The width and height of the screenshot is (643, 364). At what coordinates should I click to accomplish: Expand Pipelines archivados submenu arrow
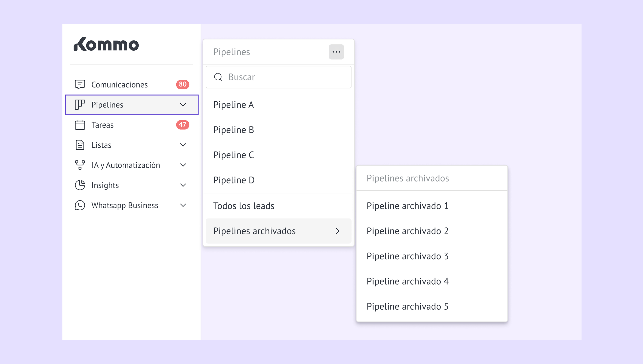click(338, 231)
